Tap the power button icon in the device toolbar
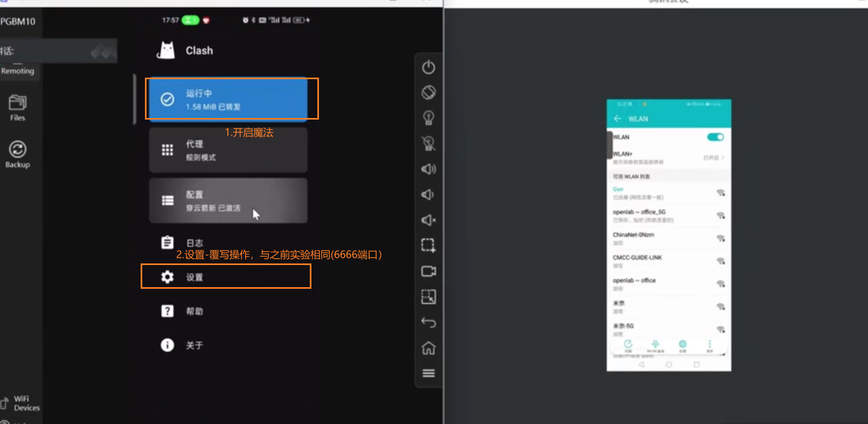Viewport: 868px width, 424px height. [428, 67]
